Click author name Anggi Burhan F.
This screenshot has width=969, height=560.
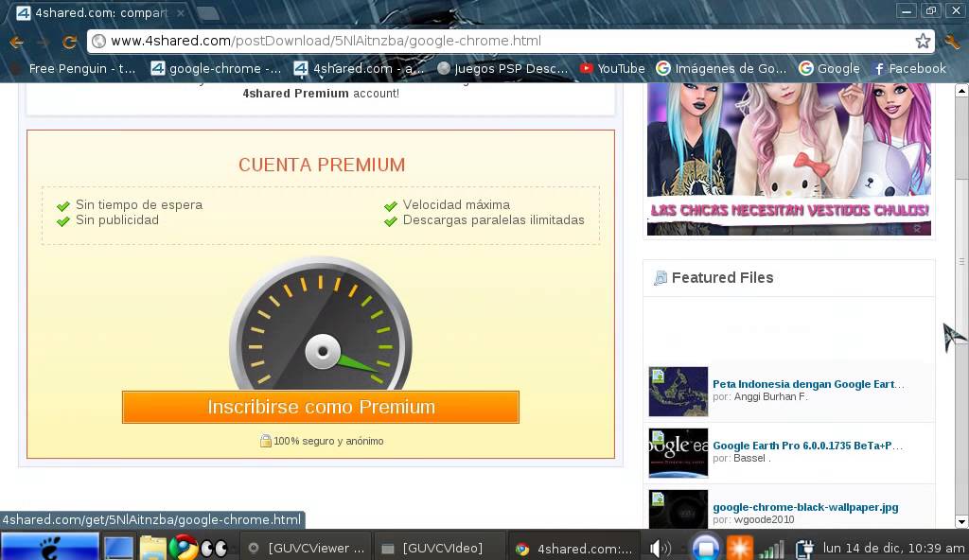coord(770,396)
